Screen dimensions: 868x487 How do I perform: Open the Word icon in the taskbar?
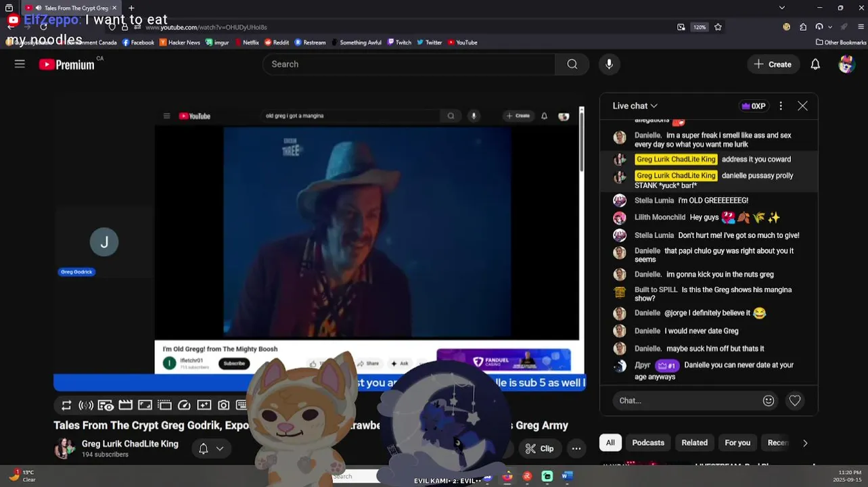point(567,476)
